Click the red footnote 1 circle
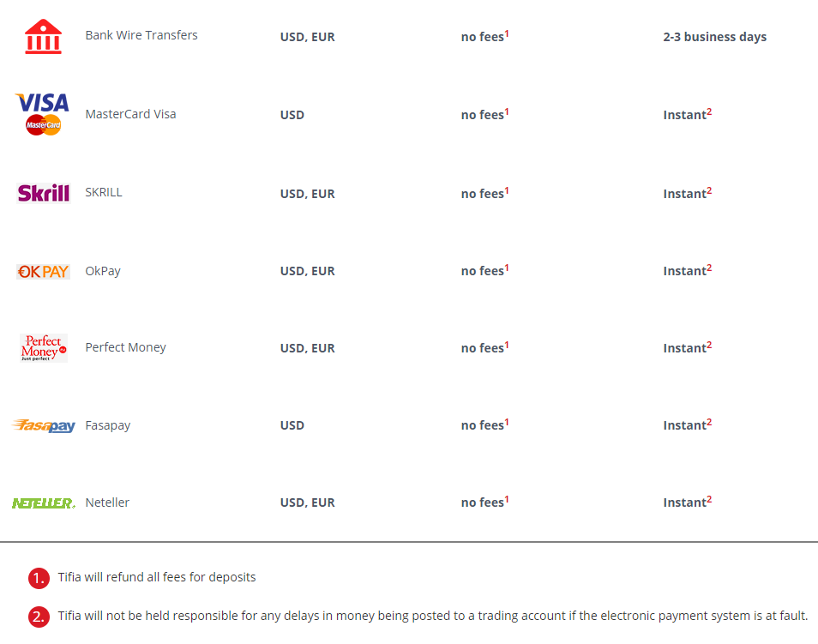Image resolution: width=818 pixels, height=644 pixels. [x=39, y=578]
